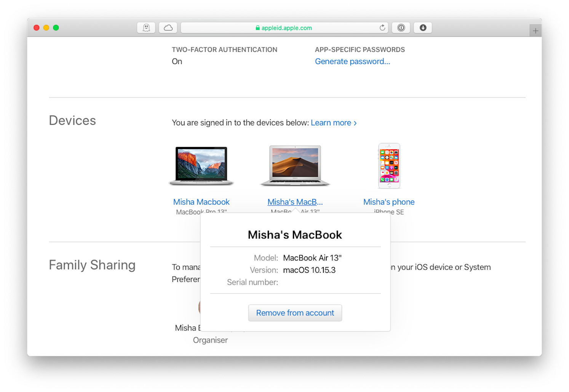Image resolution: width=569 pixels, height=392 pixels.
Task: Show downloads with the download icon
Action: pyautogui.click(x=423, y=27)
